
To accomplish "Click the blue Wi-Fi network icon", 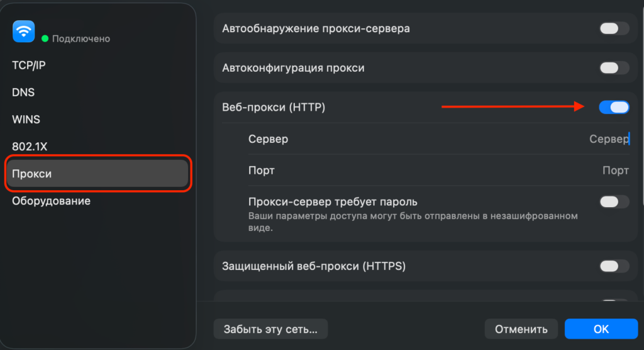I will (24, 31).
